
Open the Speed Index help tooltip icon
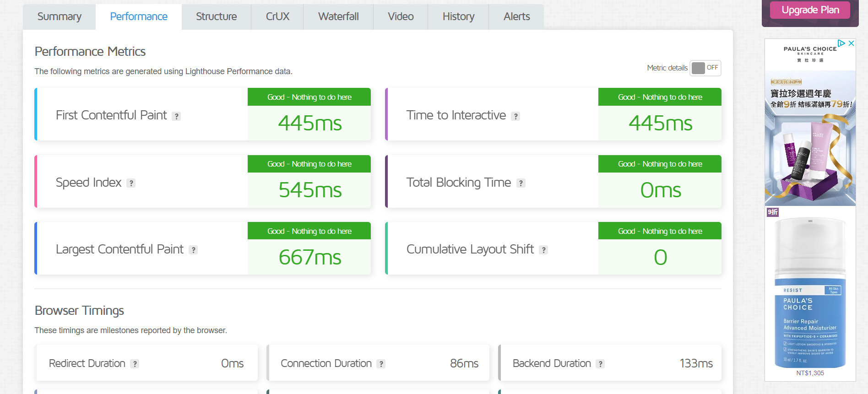131,183
